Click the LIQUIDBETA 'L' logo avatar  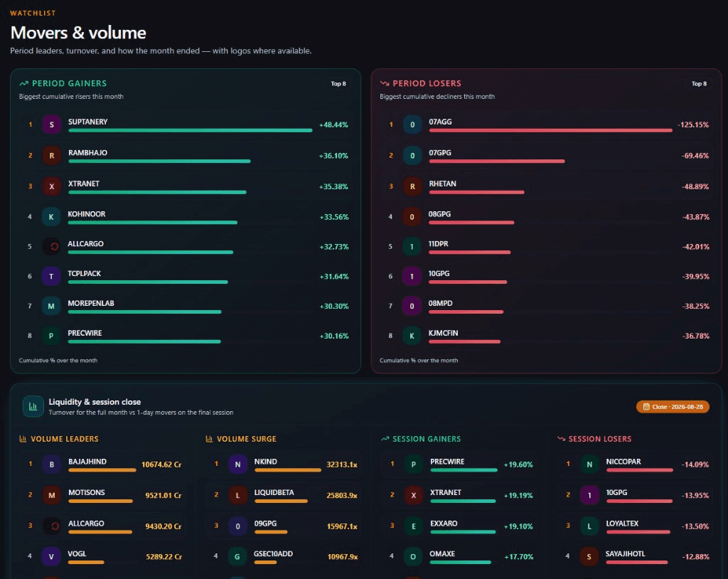pyautogui.click(x=237, y=495)
